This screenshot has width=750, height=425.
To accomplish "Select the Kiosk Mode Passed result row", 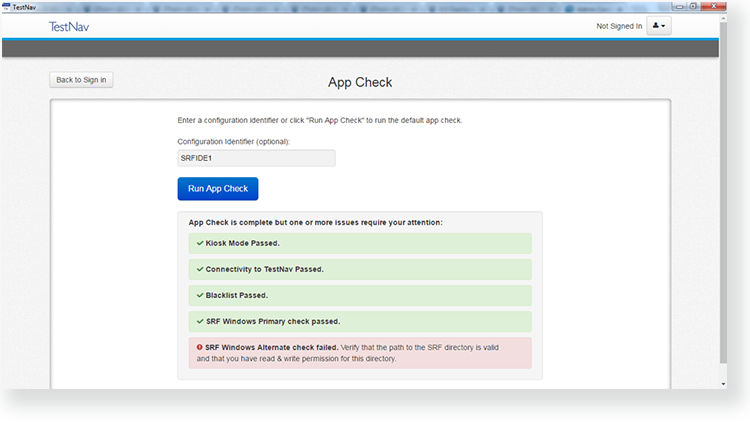I will coord(359,243).
